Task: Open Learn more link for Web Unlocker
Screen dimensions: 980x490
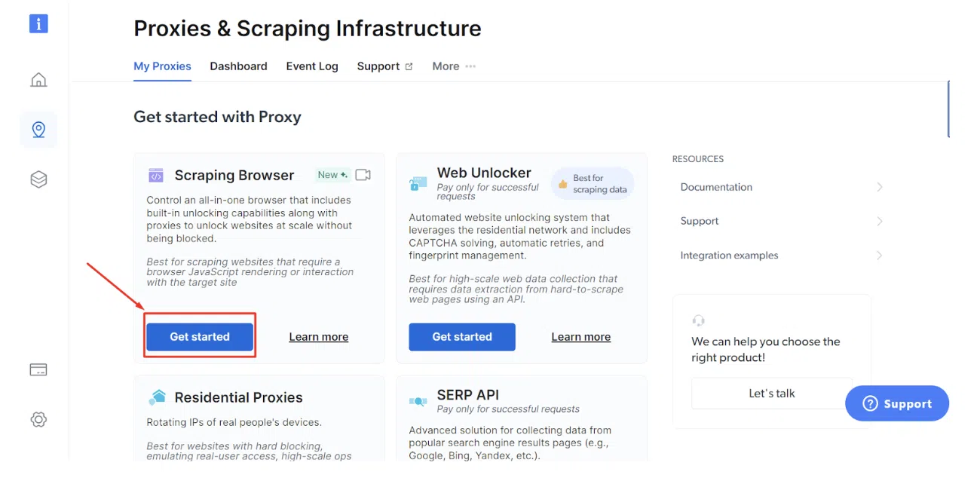Action: click(x=580, y=337)
